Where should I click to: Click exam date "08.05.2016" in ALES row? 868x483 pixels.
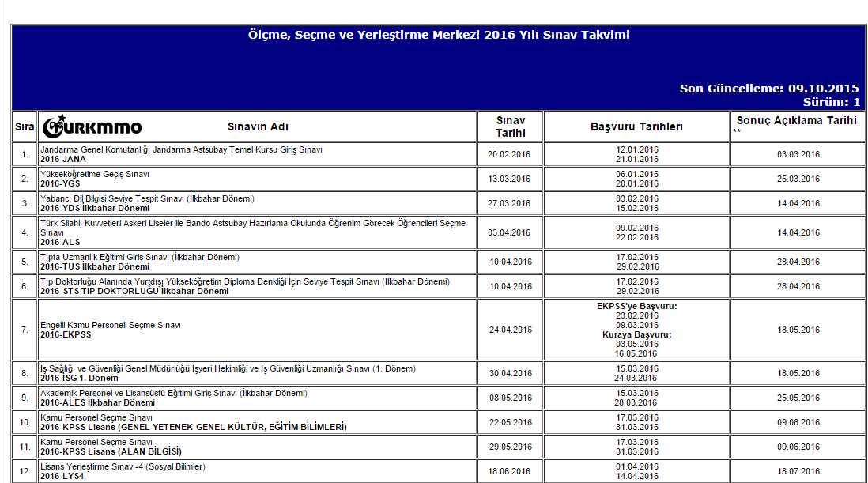(x=511, y=398)
